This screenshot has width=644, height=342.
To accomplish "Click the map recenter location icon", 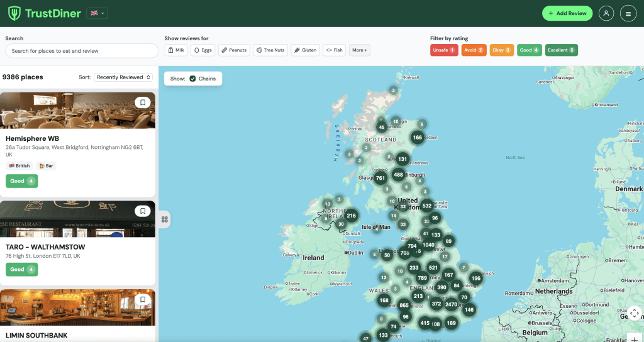I will (x=635, y=313).
